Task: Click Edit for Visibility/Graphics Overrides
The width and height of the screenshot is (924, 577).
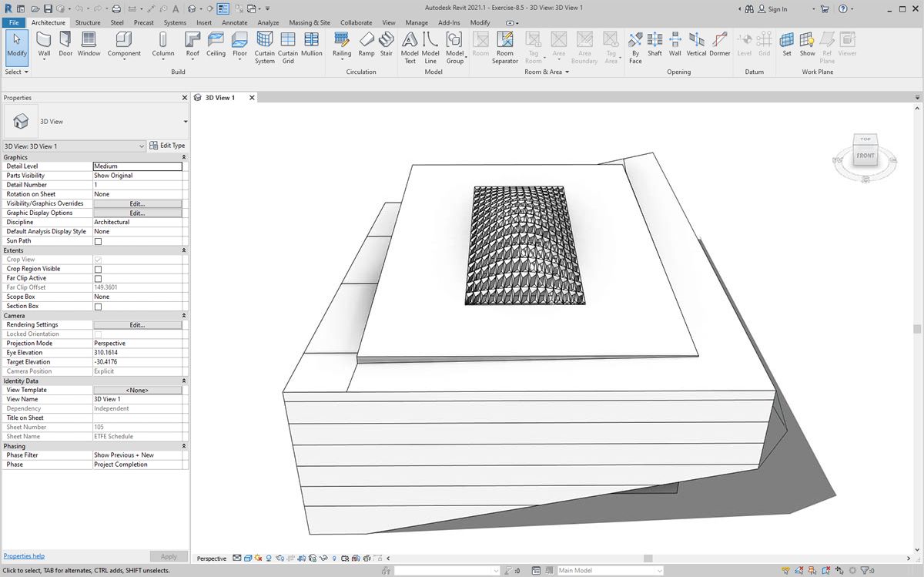Action: (x=137, y=204)
